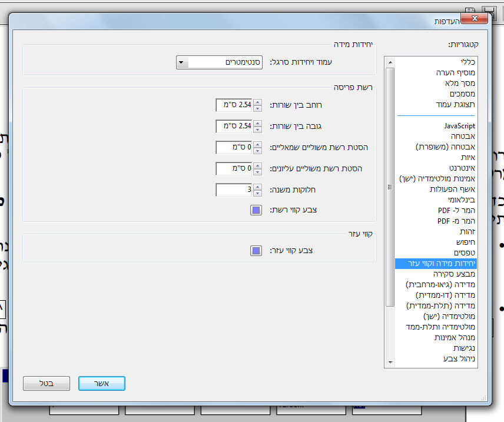Click the categories list scroll-down arrow

point(390,362)
